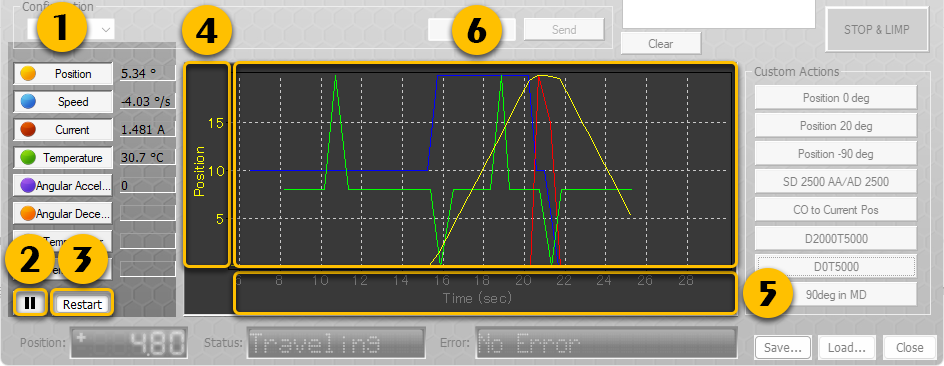Click the Restart graph button
The width and height of the screenshot is (944, 366).
coord(82,304)
